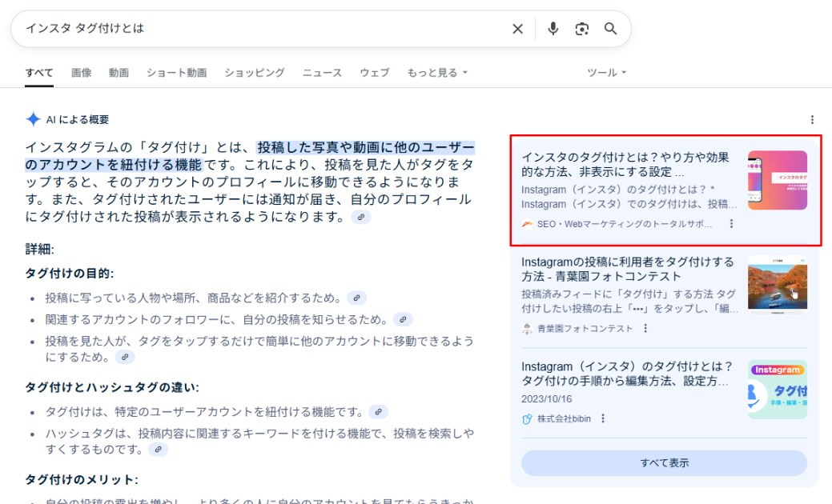The image size is (832, 504).
Task: Click the source link icon after the intro paragraph
Action: pyautogui.click(x=361, y=218)
